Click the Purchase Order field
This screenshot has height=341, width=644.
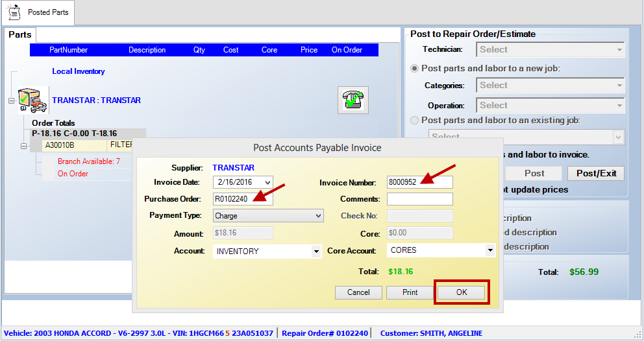243,199
